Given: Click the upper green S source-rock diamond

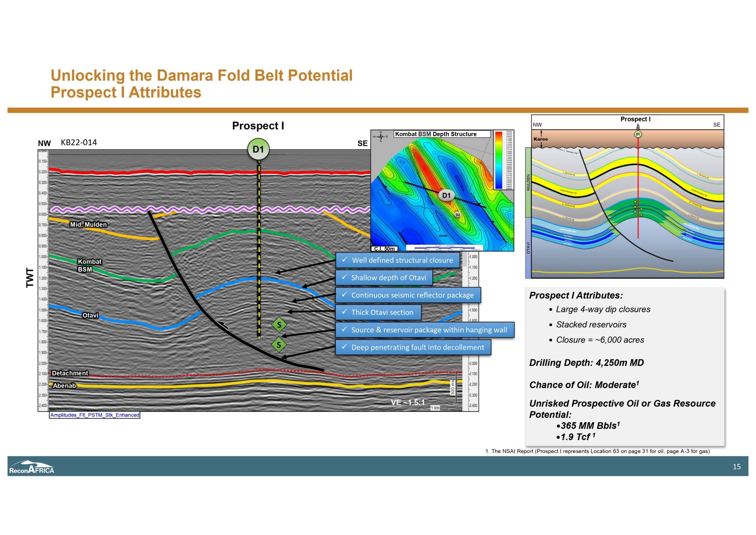Looking at the screenshot, I should (279, 325).
